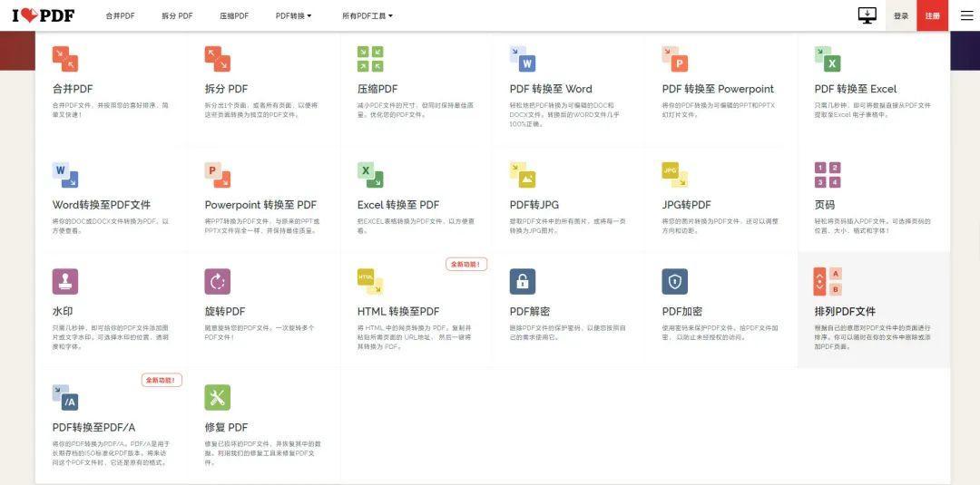This screenshot has width=980, height=485.
Task: Open the 拆分 PDF title link
Action: [x=226, y=89]
